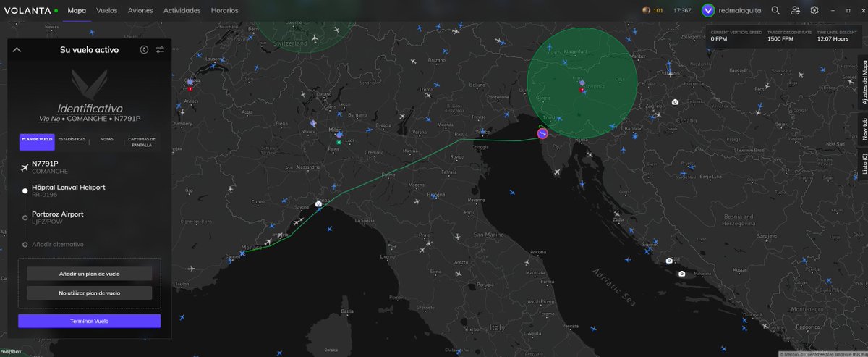Click the 17:36Z clock
This screenshot has width=868, height=357.
click(x=682, y=11)
